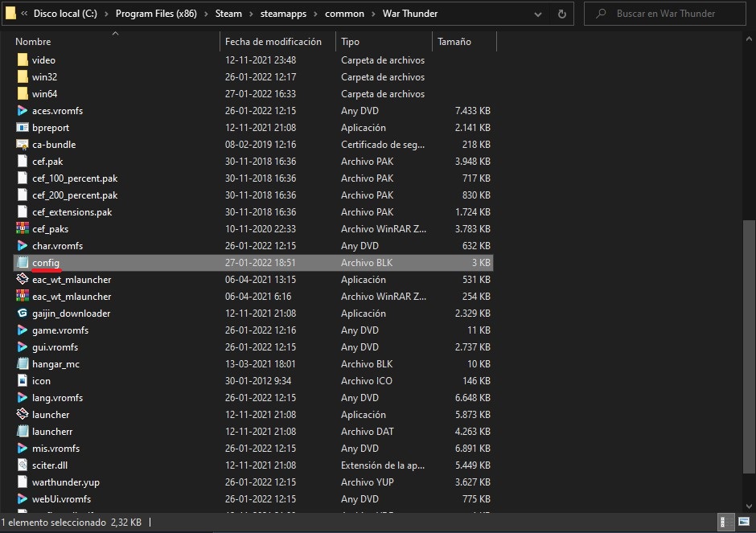Click the bpreport application icon
Viewport: 756px width, 533px height.
[x=23, y=128]
